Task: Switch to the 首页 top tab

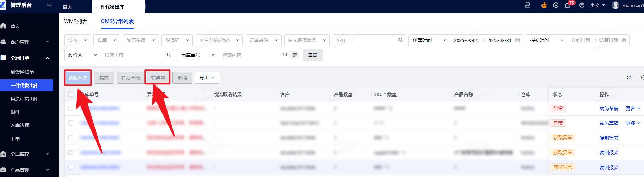Action: pyautogui.click(x=67, y=7)
